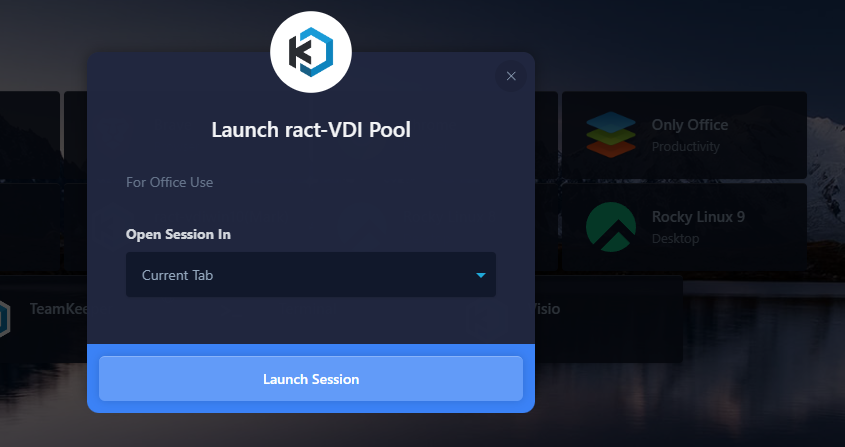845x447 pixels.
Task: Click the "For Office Use" description text
Action: pyautogui.click(x=169, y=182)
